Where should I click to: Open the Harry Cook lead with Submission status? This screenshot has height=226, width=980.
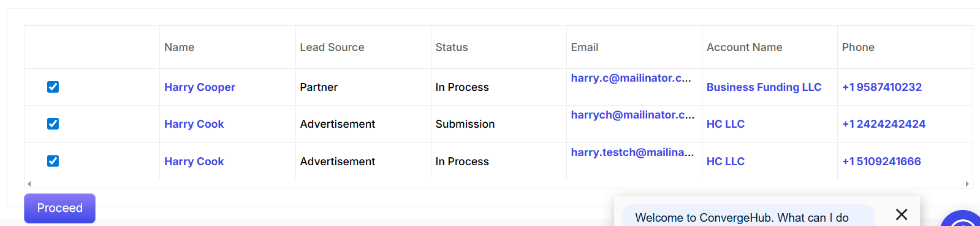194,124
